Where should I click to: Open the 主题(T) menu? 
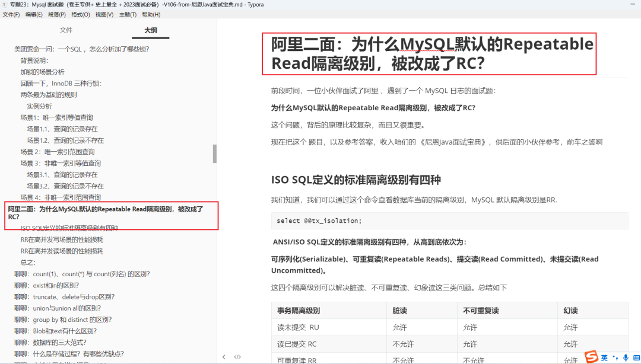pos(128,15)
